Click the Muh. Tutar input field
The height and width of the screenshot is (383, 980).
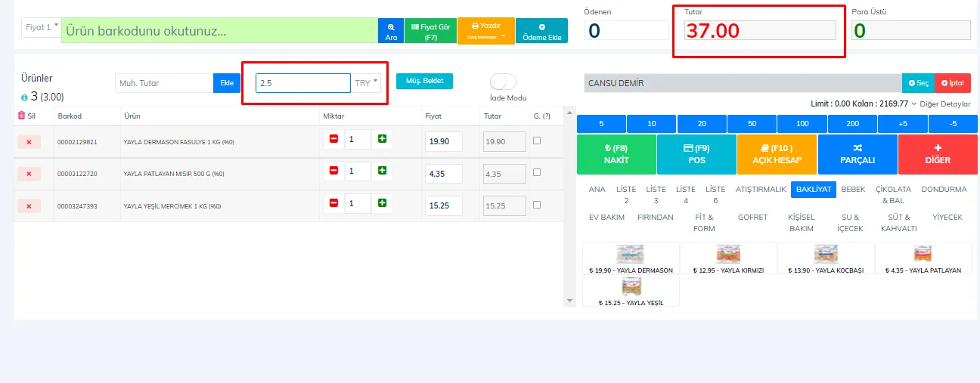164,83
